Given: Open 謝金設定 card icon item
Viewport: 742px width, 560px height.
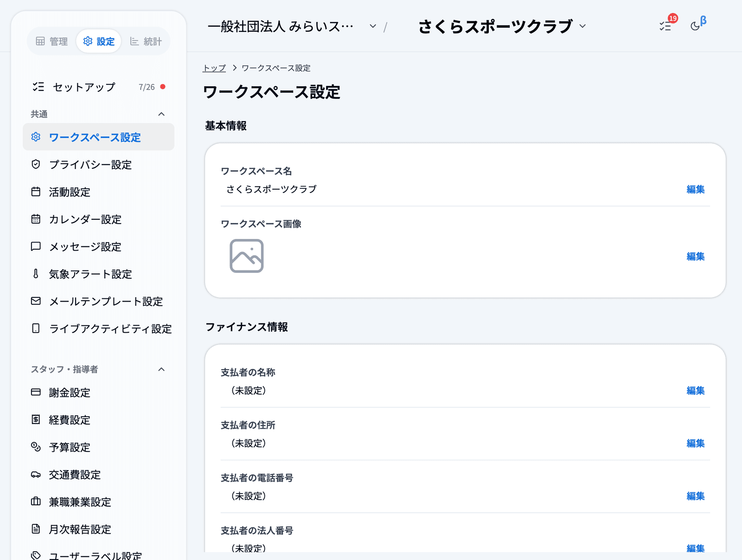Looking at the screenshot, I should click(x=98, y=393).
